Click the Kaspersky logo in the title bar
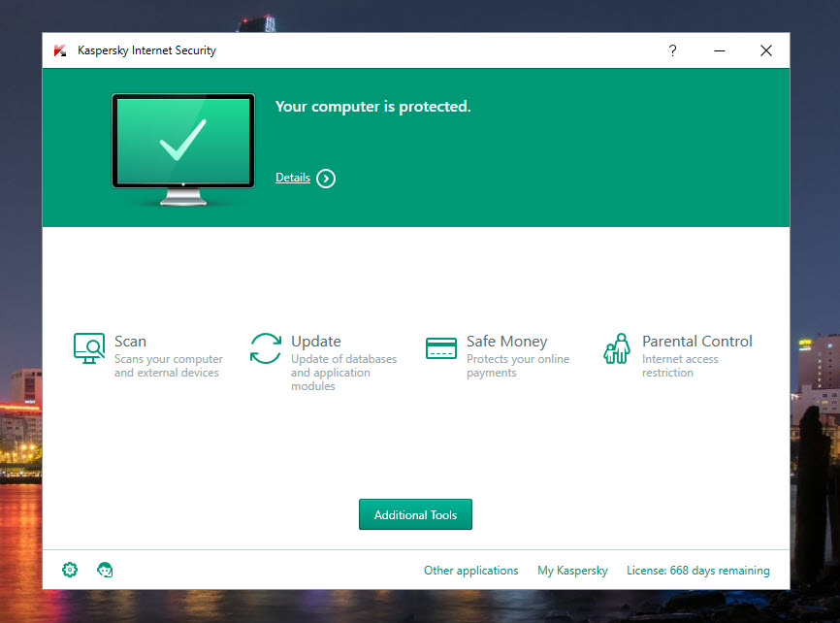840x623 pixels. (61, 50)
